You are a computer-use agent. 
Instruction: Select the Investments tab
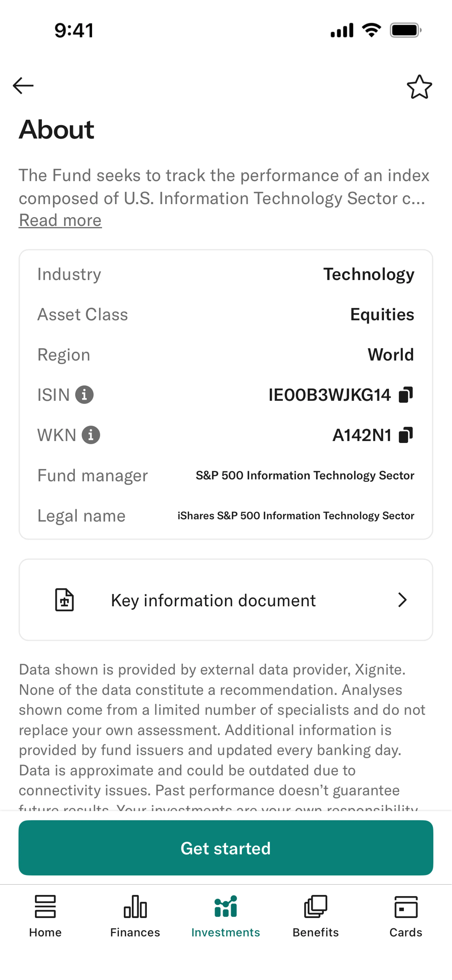(226, 916)
